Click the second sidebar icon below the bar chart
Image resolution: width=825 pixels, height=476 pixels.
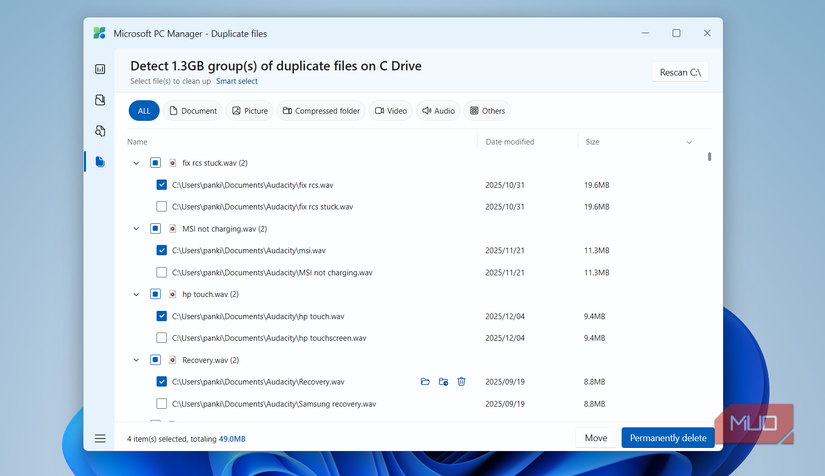100,100
